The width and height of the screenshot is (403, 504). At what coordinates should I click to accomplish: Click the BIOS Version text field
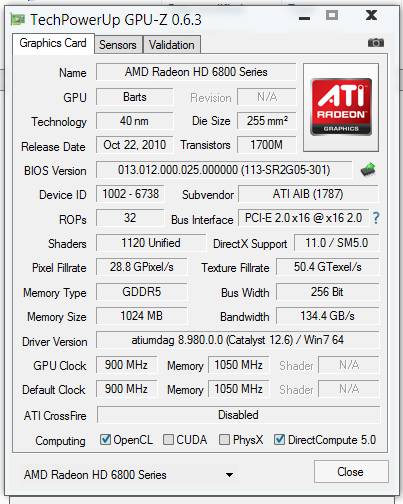pyautogui.click(x=224, y=170)
